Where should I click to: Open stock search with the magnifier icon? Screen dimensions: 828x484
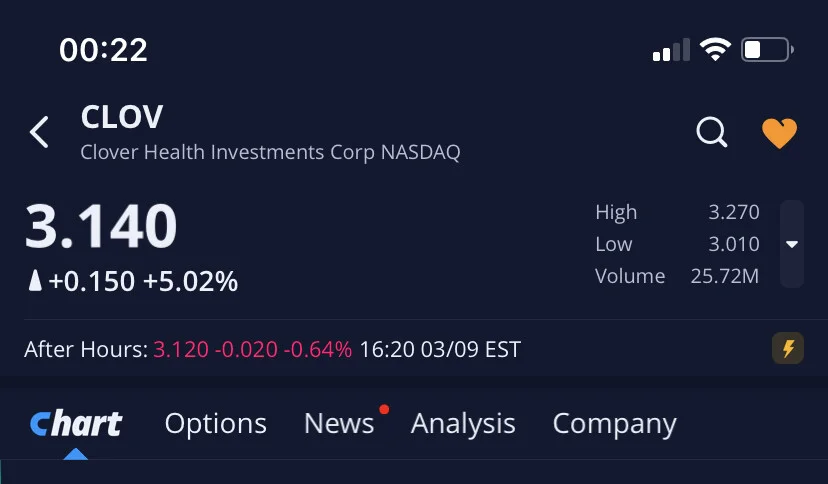(712, 131)
